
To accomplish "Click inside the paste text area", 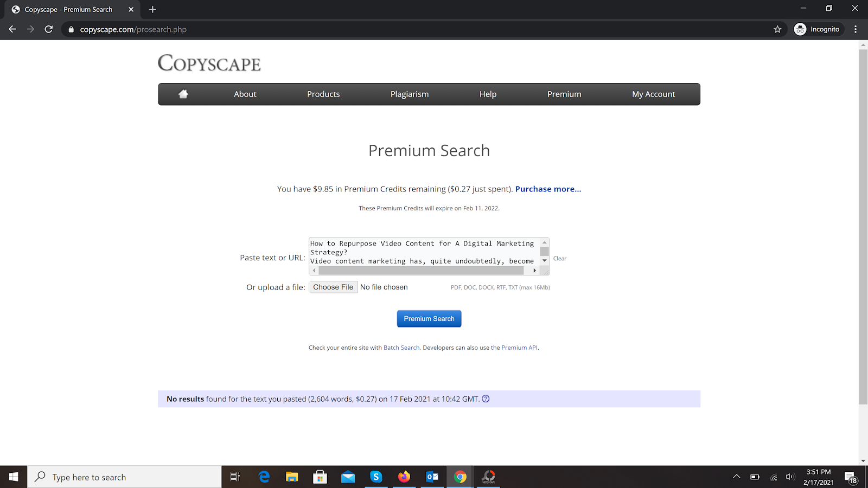I will pyautogui.click(x=424, y=252).
